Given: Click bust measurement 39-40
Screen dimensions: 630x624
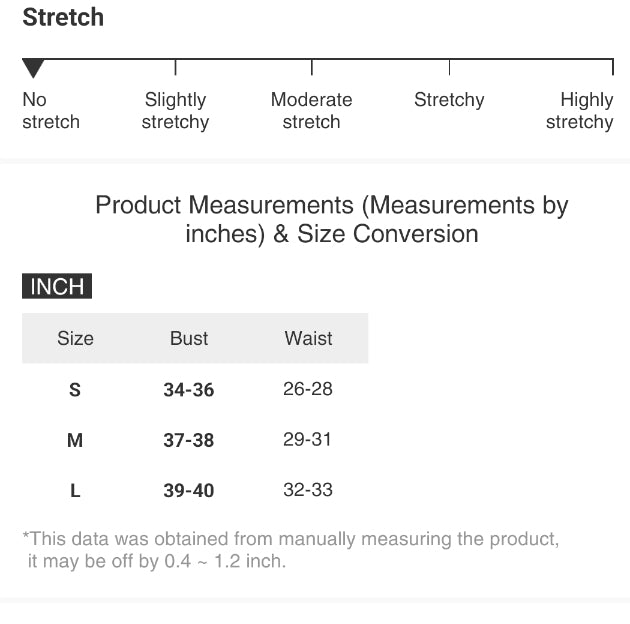Looking at the screenshot, I should (x=189, y=491).
